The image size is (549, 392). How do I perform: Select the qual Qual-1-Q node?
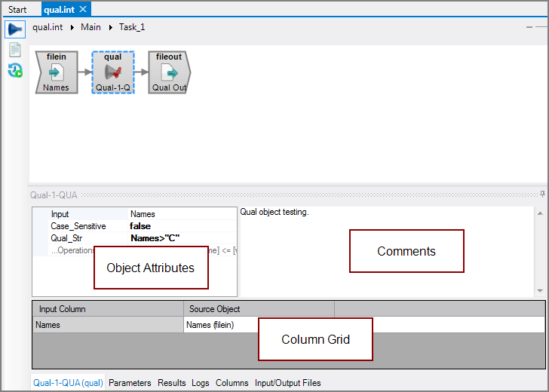coord(112,73)
